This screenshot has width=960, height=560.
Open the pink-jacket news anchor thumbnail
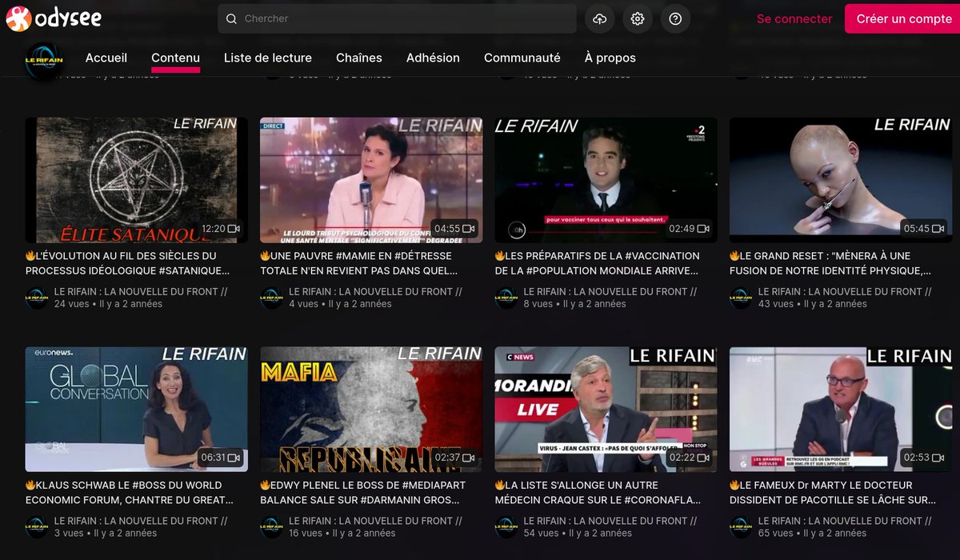coord(371,180)
